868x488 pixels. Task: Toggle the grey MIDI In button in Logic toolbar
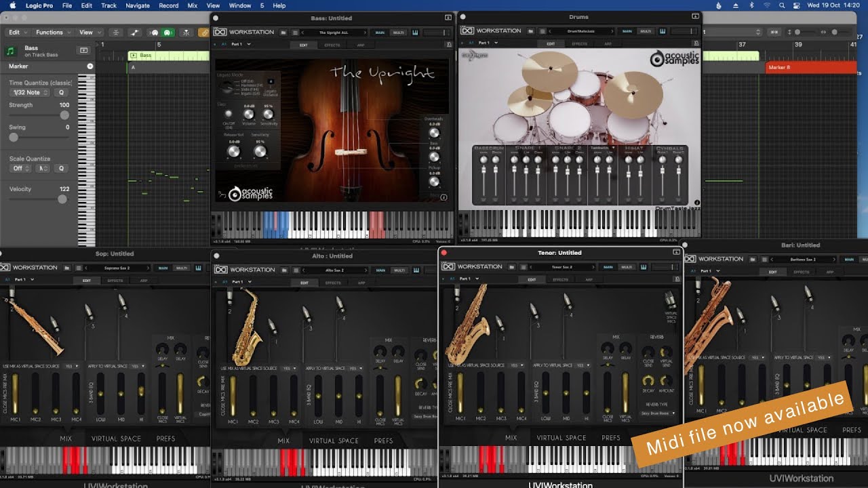click(x=155, y=32)
